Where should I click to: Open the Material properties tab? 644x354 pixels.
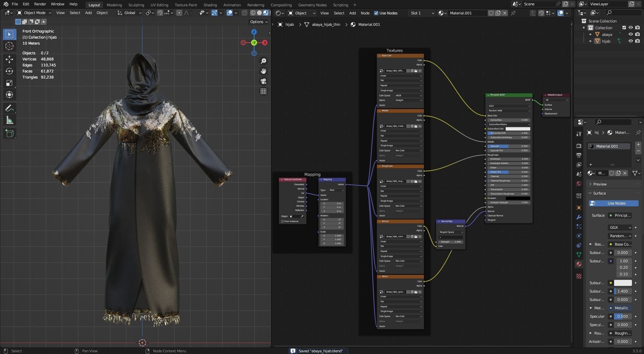(579, 264)
